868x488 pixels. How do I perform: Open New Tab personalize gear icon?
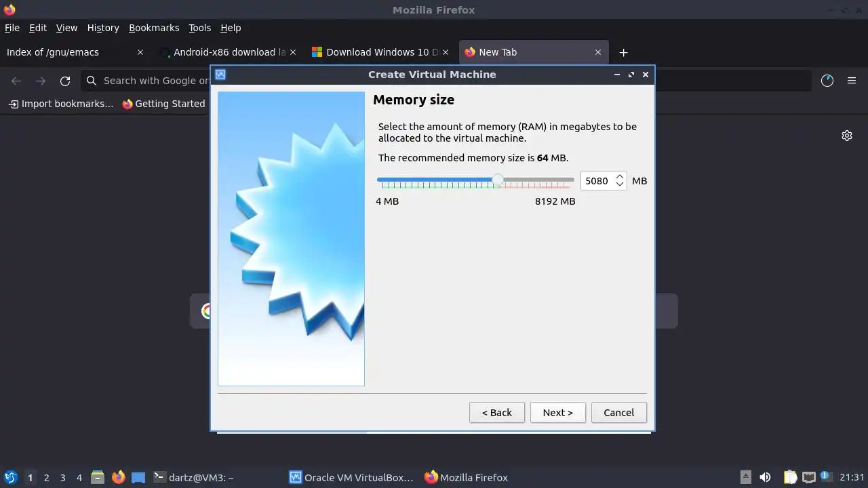pyautogui.click(x=847, y=136)
